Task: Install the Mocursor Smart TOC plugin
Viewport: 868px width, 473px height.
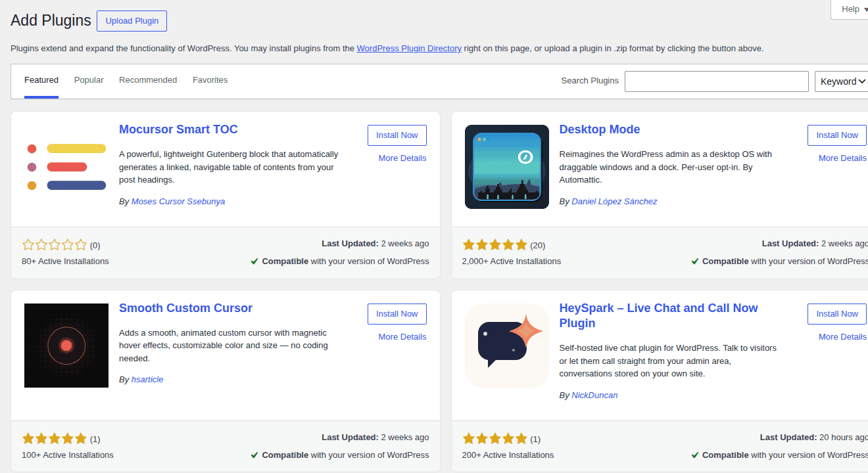Action: pyautogui.click(x=397, y=135)
